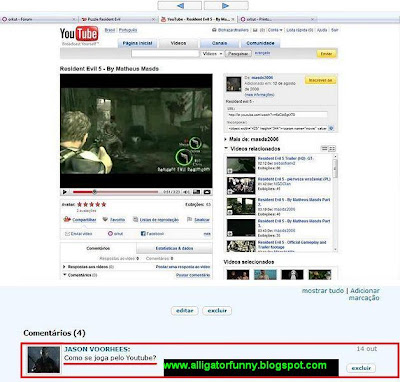Open JASON VOORHEES profile name link
400x382 pixels.
(x=97, y=349)
